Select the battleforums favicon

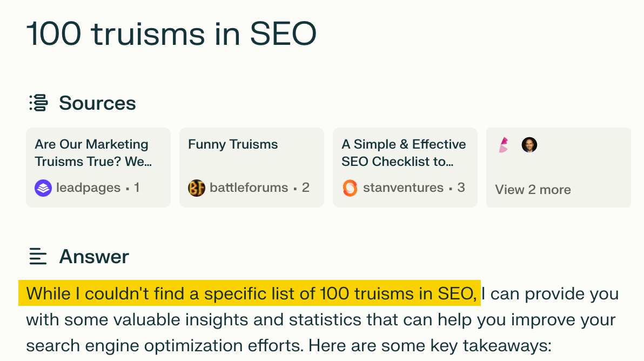point(197,188)
